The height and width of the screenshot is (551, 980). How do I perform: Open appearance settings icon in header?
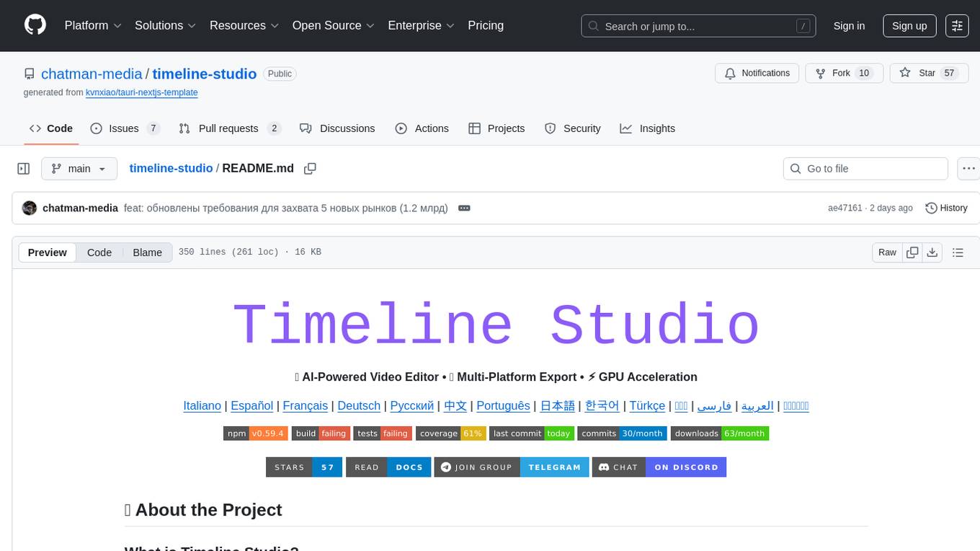[957, 26]
